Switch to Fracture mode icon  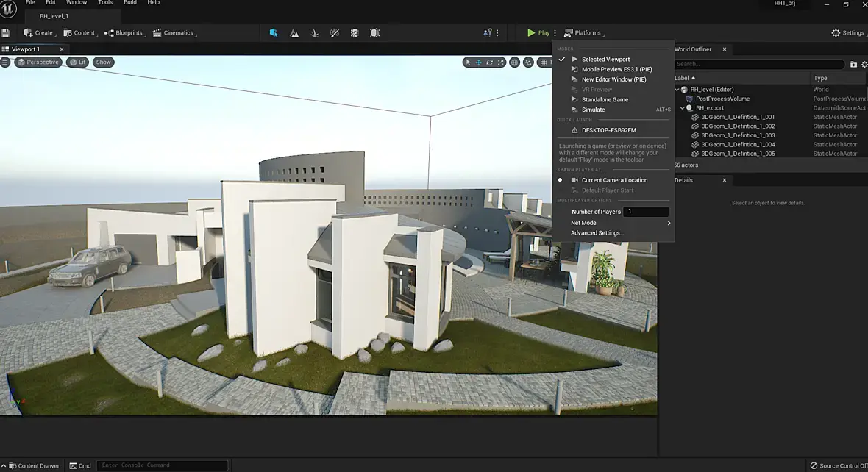355,32
